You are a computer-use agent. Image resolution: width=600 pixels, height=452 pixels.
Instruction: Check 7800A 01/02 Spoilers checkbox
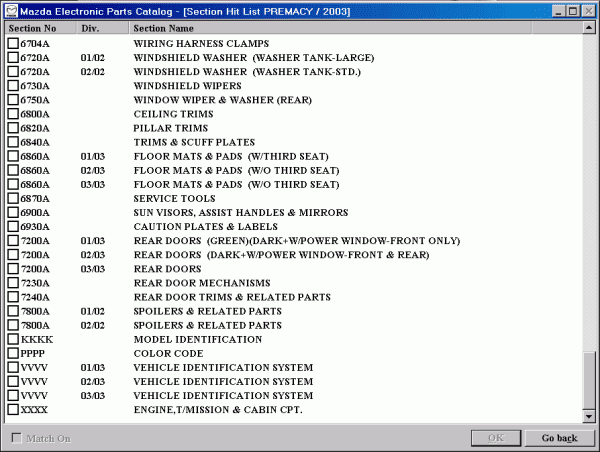13,311
